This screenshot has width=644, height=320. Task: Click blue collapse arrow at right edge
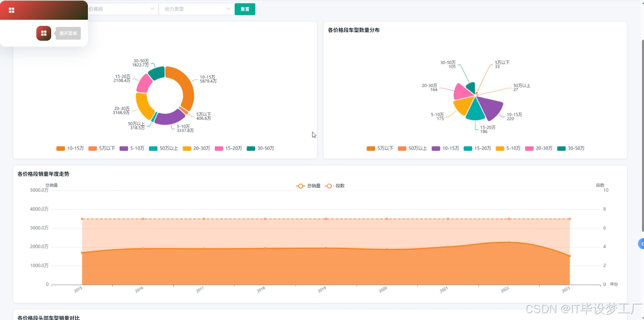(x=641, y=244)
